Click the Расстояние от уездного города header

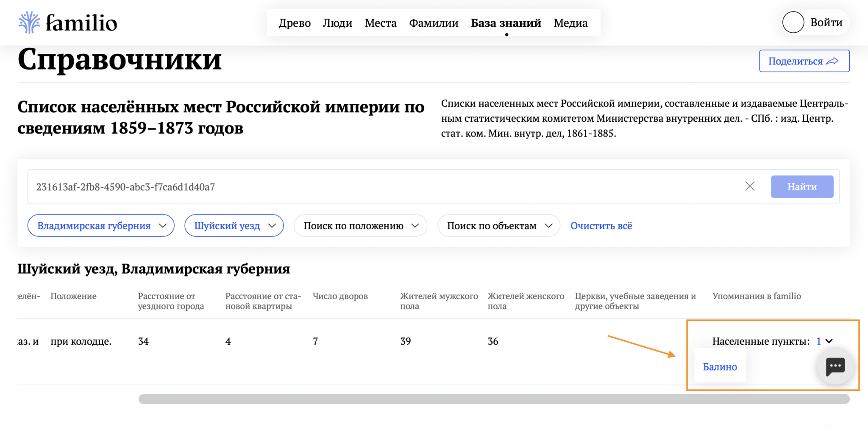pyautogui.click(x=171, y=301)
